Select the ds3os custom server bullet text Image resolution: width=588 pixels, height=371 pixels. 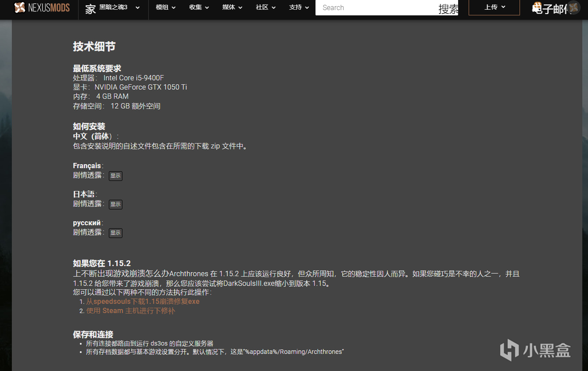[150, 343]
